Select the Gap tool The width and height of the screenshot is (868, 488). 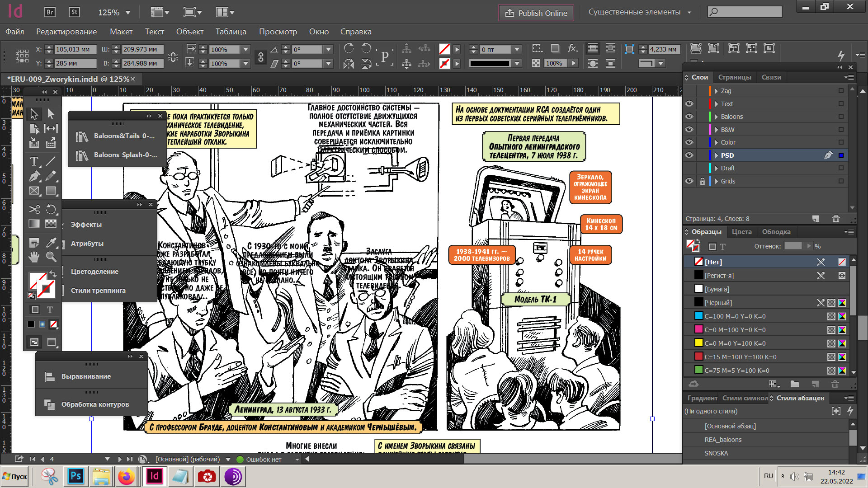[51, 128]
